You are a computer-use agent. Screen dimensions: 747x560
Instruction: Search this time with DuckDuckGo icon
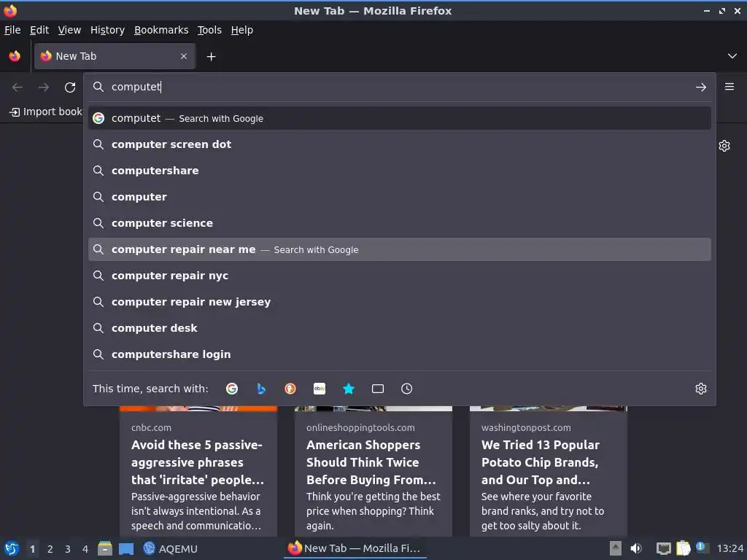(x=290, y=389)
